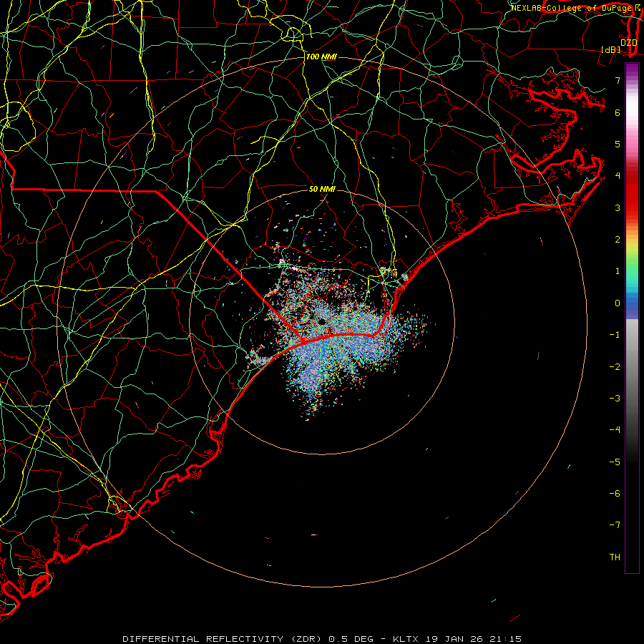Click the TH threshold label on legend
Image resolution: width=644 pixels, height=644 pixels.
pos(615,557)
